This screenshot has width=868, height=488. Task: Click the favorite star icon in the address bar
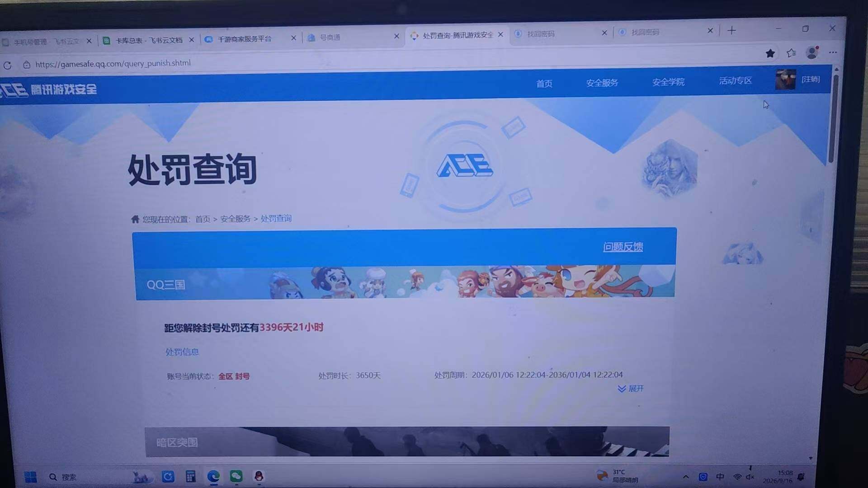[770, 53]
